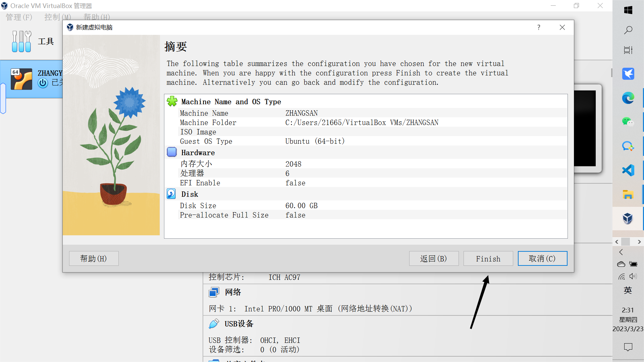644x362 pixels.
Task: Click 网卡 1 Intel PRO/1000 MT details line
Action: pos(310,309)
